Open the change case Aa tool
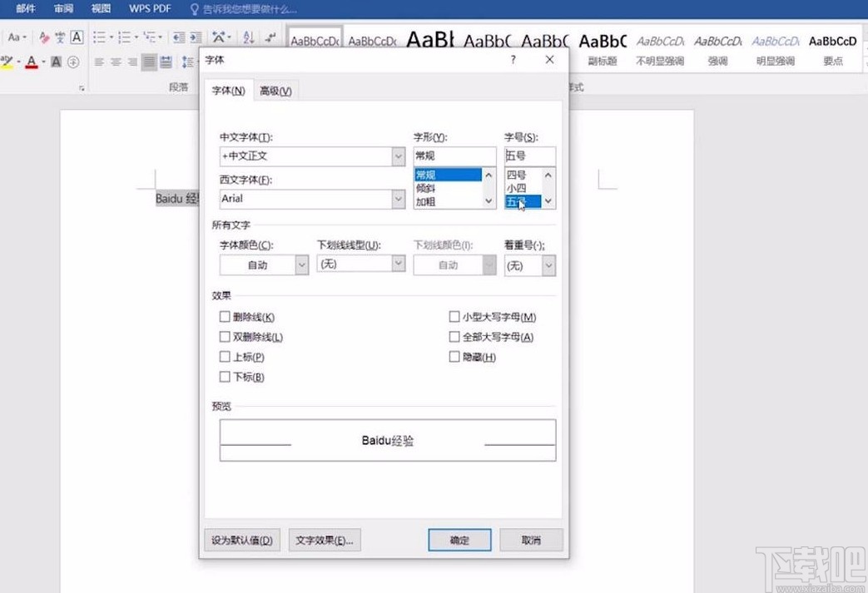This screenshot has width=868, height=593. click(x=14, y=37)
